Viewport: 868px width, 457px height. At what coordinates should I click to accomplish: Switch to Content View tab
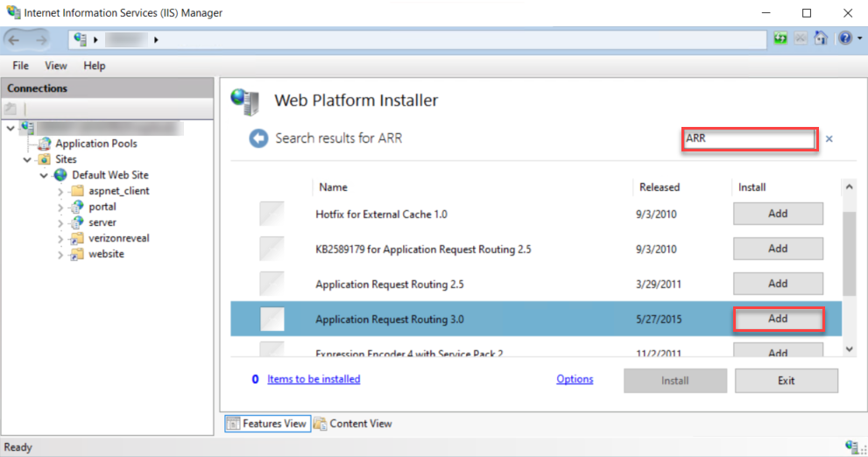353,423
